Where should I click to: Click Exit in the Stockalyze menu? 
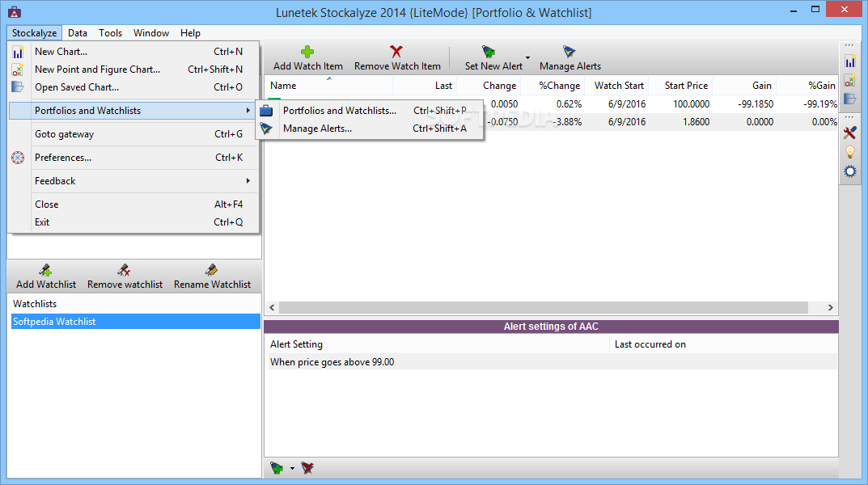pyautogui.click(x=134, y=221)
